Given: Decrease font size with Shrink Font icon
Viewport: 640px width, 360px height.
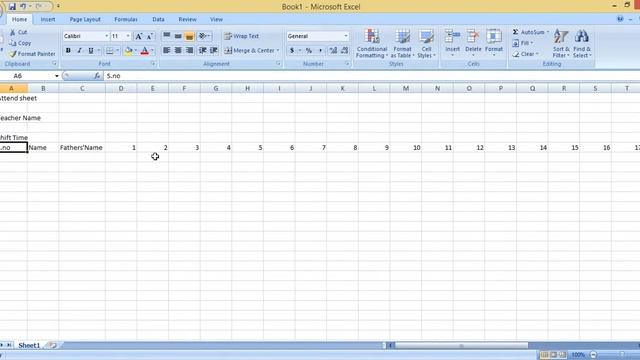Looking at the screenshot, I should point(149,36).
